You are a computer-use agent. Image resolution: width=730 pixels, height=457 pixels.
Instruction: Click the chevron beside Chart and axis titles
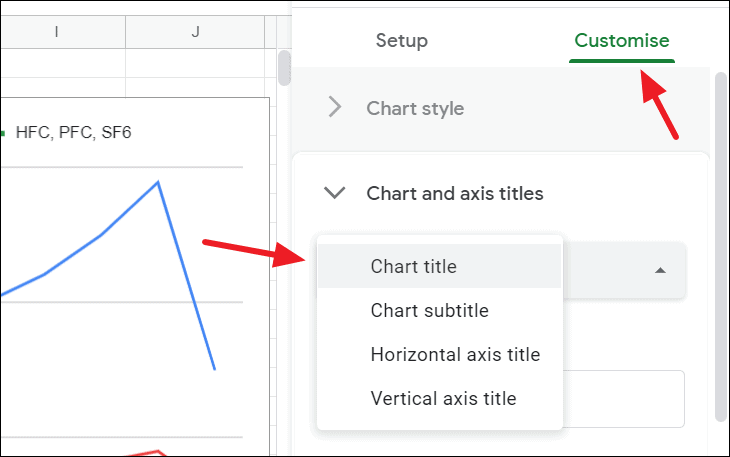pos(335,193)
